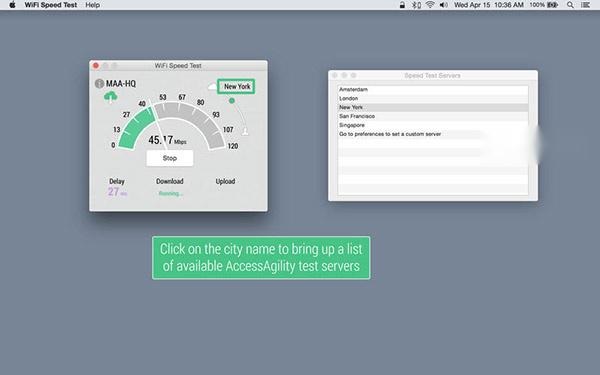This screenshot has height=375, width=600.
Task: Click the battery status icon
Action: coord(553,5)
